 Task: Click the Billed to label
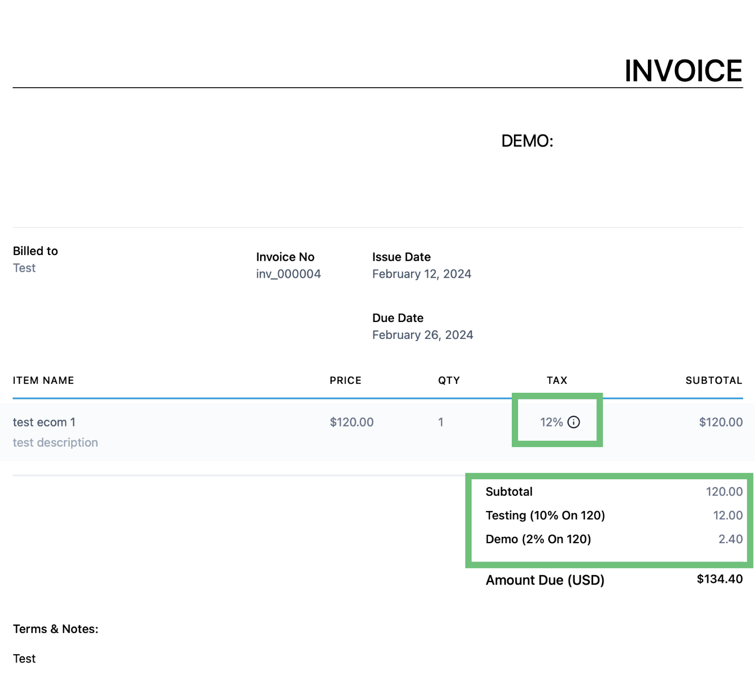35,251
